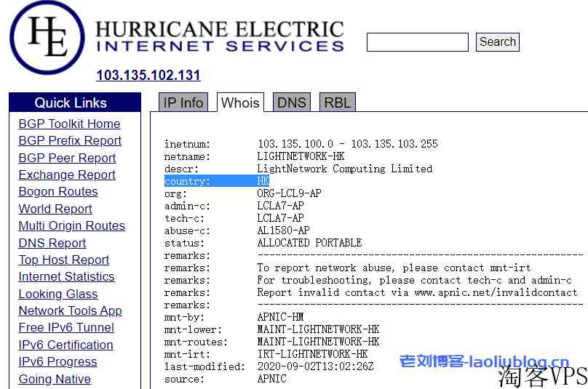View the World Report link

click(55, 209)
